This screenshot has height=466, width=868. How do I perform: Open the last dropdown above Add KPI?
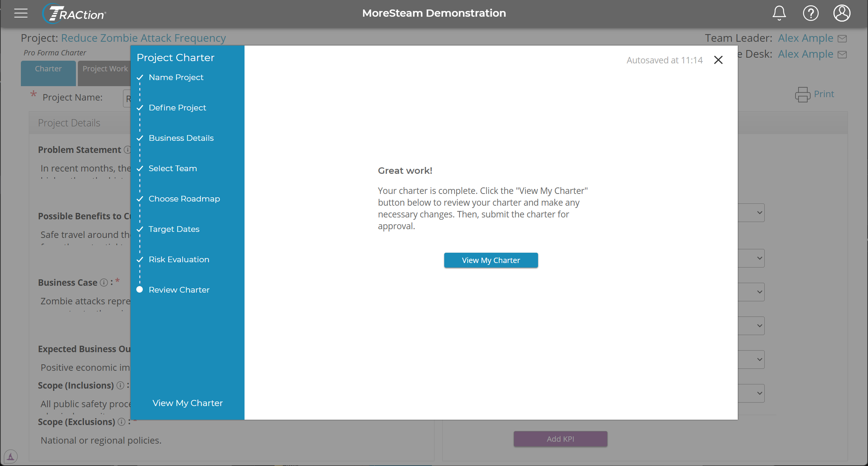pyautogui.click(x=751, y=393)
